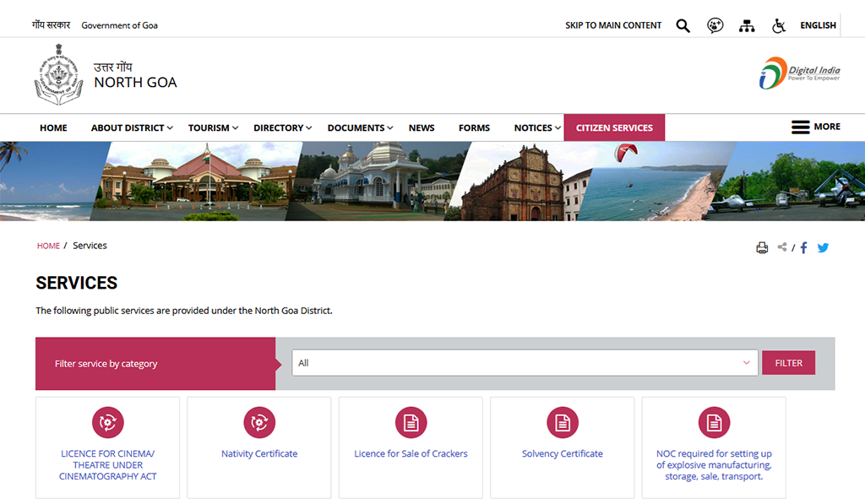Share the page via Twitter bird icon
865x504 pixels.
point(823,247)
